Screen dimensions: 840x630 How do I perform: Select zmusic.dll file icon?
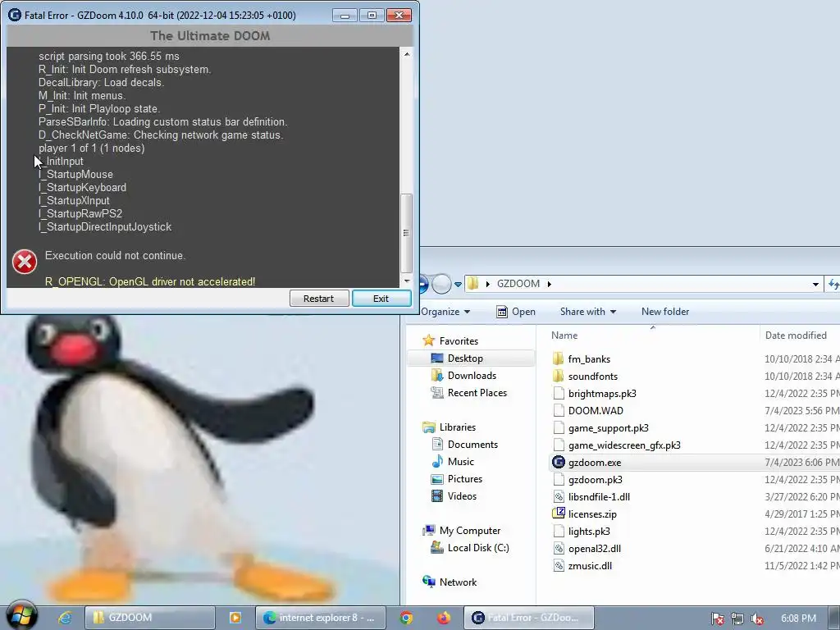click(x=558, y=565)
